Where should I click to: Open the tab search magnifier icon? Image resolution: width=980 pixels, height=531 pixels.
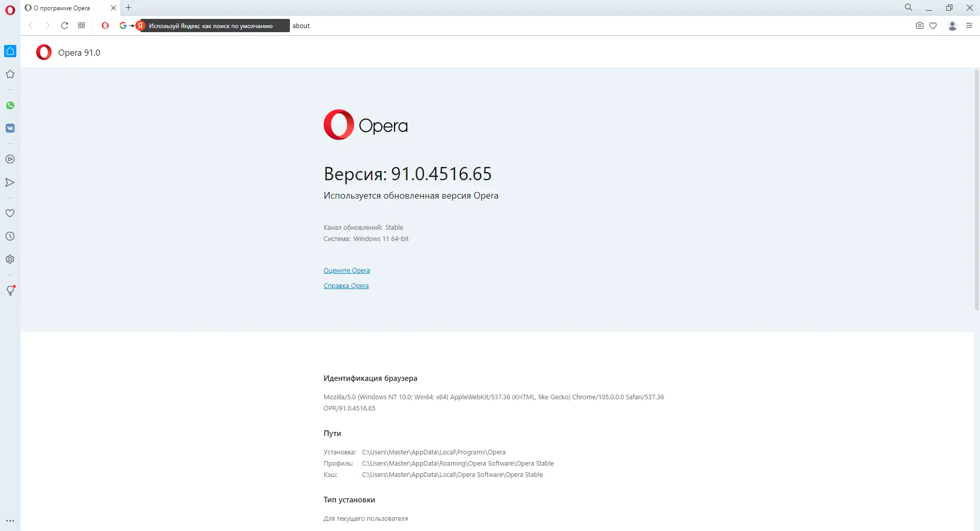tap(909, 8)
